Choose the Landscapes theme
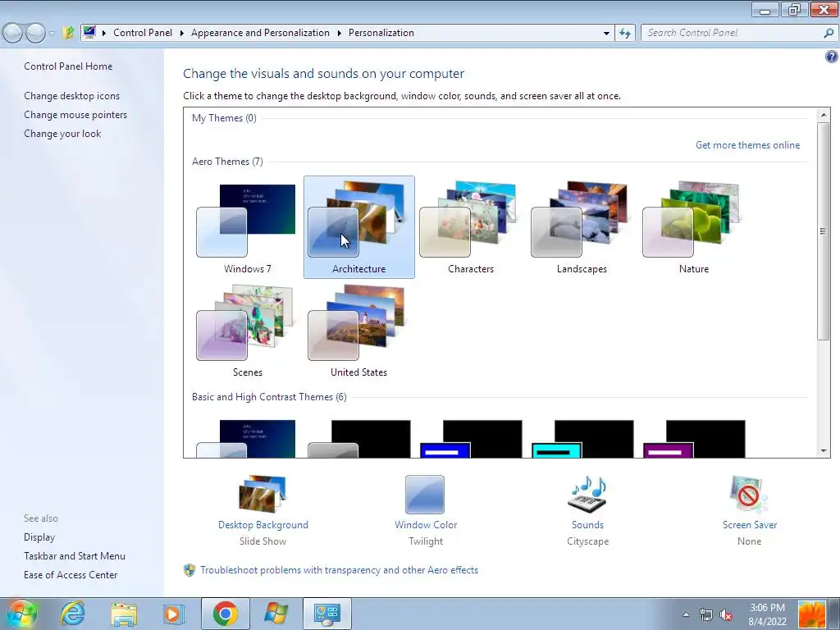This screenshot has width=840, height=630. [x=582, y=227]
